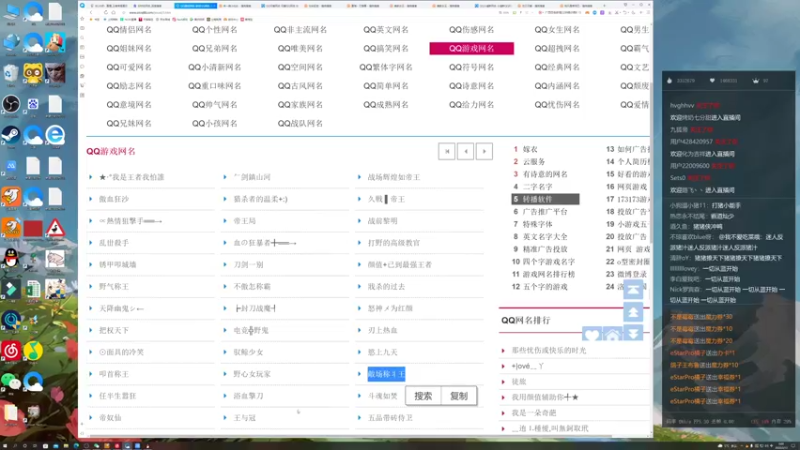The width and height of the screenshot is (800, 450).
Task: Click the floating home icon
Action: [612, 334]
